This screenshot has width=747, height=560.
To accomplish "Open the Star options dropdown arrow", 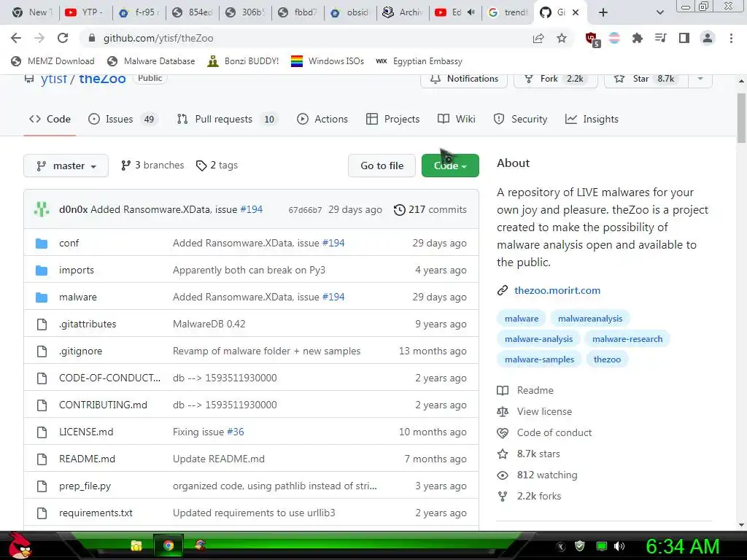I will point(700,79).
